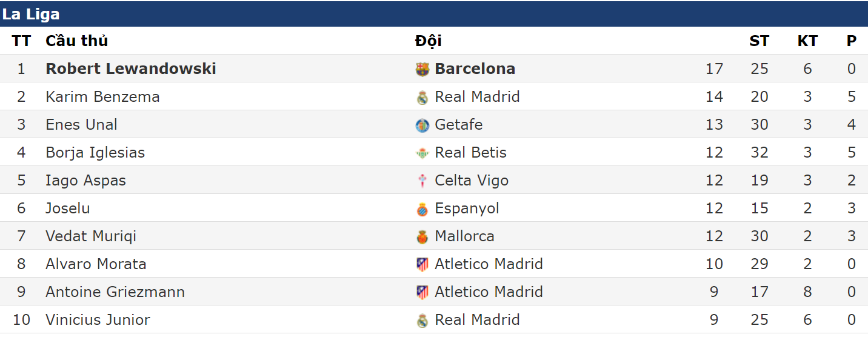
Task: Select the Enes Unal player name
Action: tap(81, 125)
